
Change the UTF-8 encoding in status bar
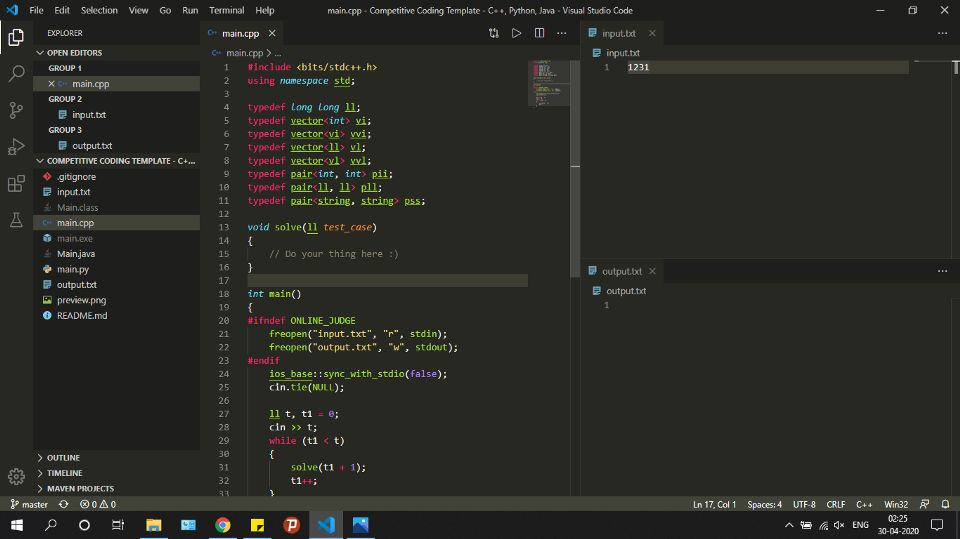click(x=805, y=504)
